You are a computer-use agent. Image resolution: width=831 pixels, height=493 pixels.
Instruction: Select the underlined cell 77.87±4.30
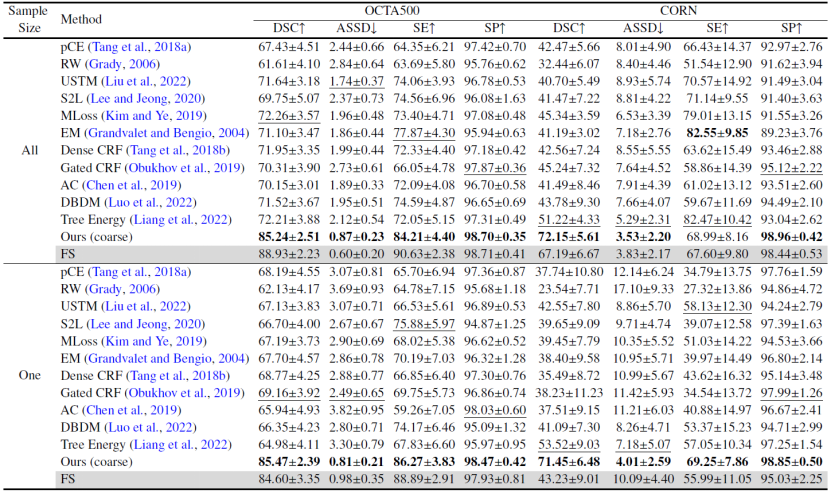click(424, 133)
